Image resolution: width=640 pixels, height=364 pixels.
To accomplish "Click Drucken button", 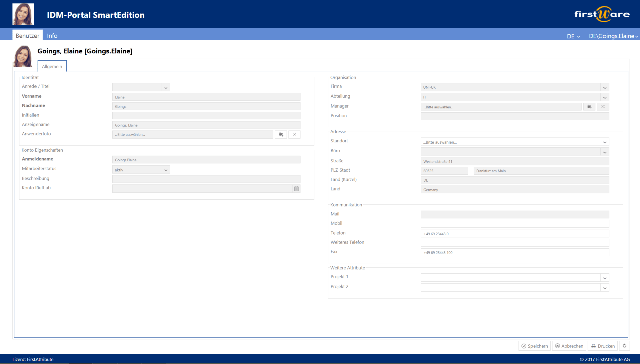I will click(603, 346).
